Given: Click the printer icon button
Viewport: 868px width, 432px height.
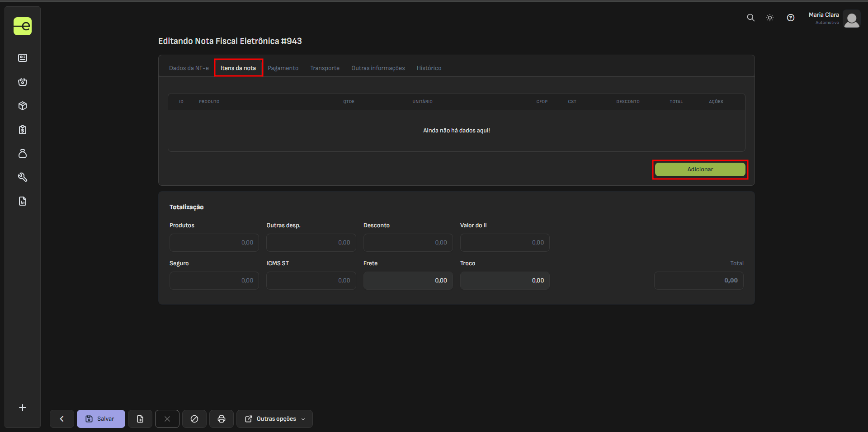Looking at the screenshot, I should 221,419.
